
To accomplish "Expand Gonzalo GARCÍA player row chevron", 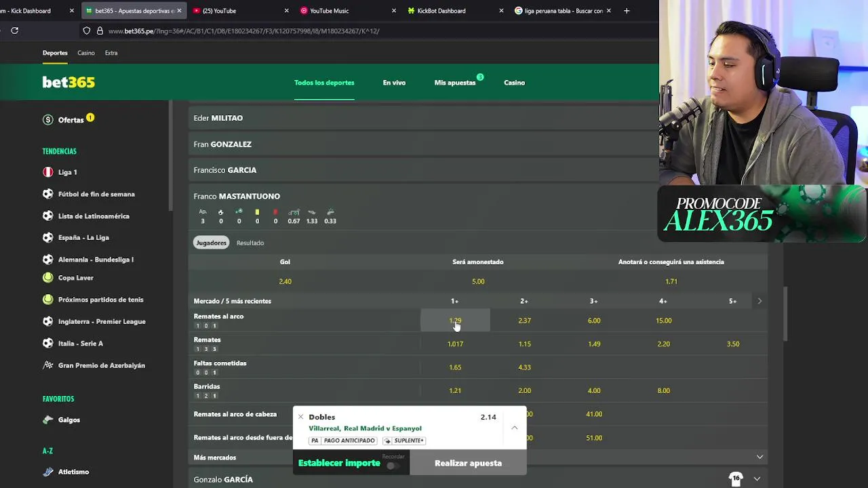I will pos(757,479).
